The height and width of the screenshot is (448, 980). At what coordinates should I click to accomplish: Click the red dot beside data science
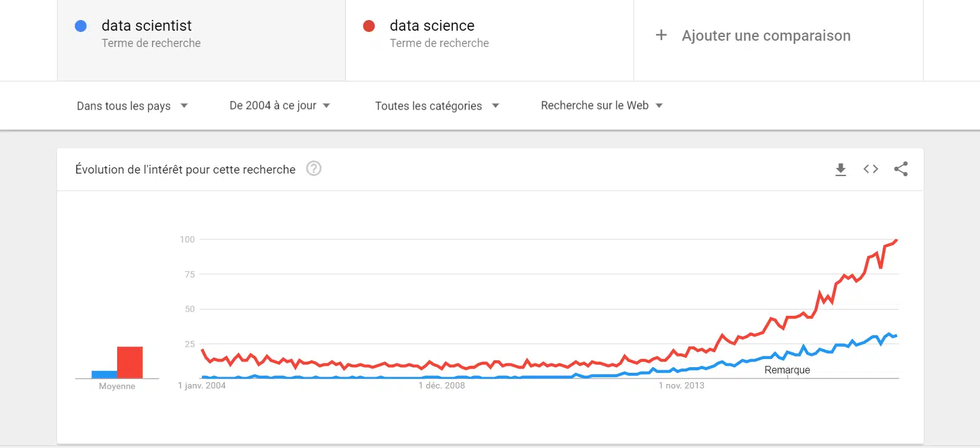tap(369, 26)
